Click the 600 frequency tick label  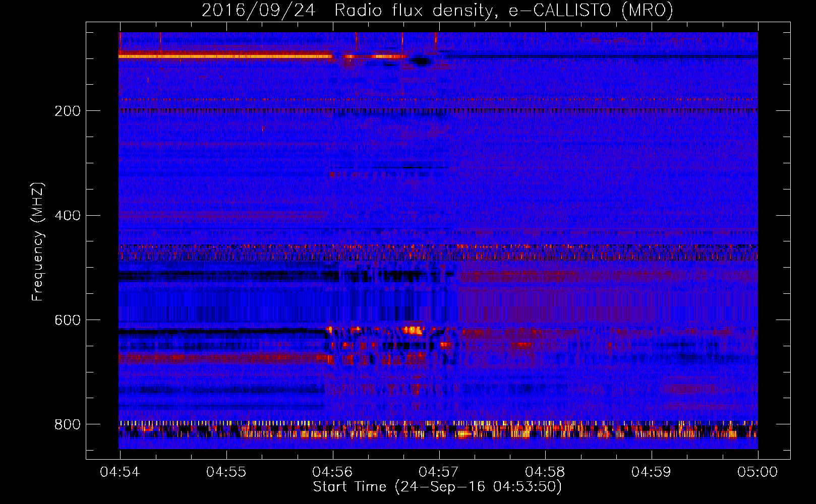(x=68, y=321)
